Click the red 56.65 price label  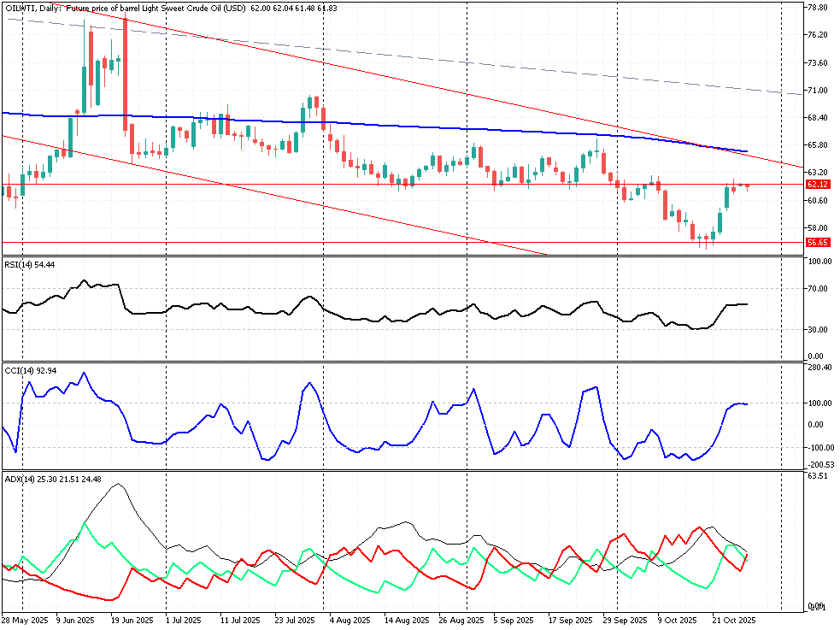pos(818,243)
